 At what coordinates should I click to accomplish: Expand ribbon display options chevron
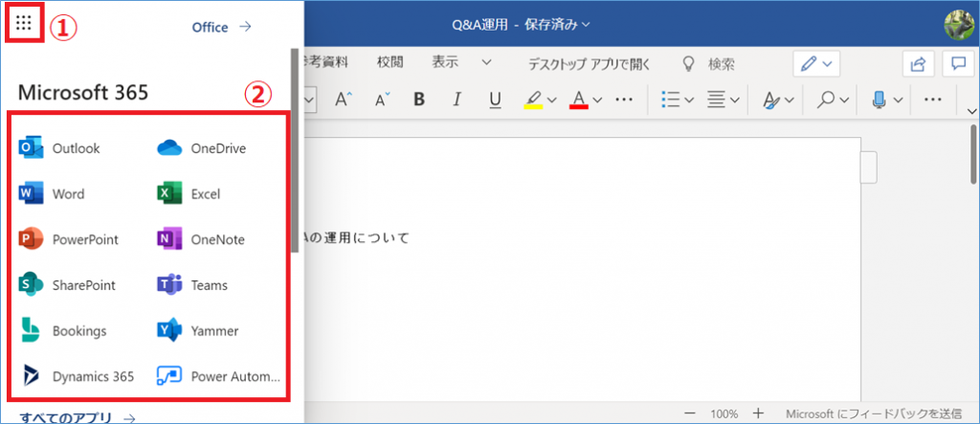(972, 111)
